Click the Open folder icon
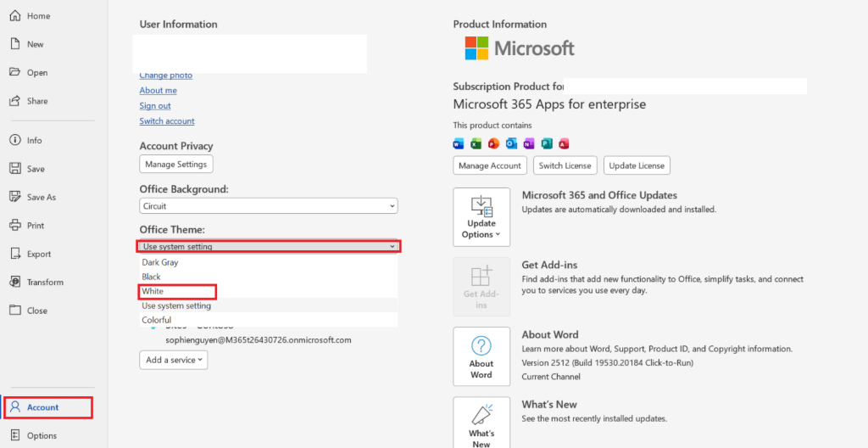This screenshot has height=448, width=868. coord(15,73)
